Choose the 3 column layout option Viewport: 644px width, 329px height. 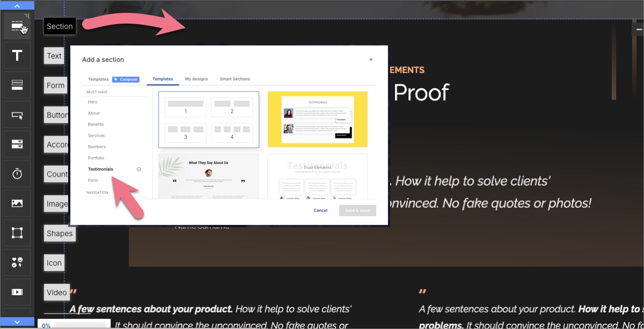(185, 133)
